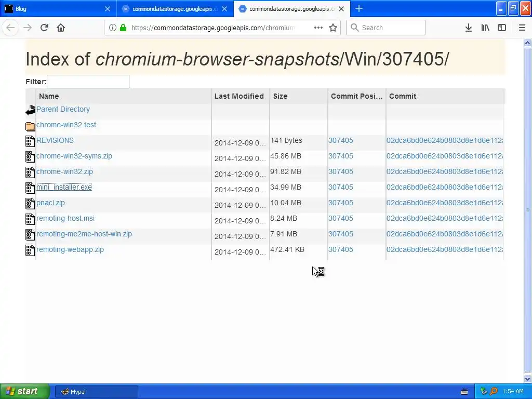Open the chrome-win32.test folder link
Viewport: 532px width, 399px height.
66,125
